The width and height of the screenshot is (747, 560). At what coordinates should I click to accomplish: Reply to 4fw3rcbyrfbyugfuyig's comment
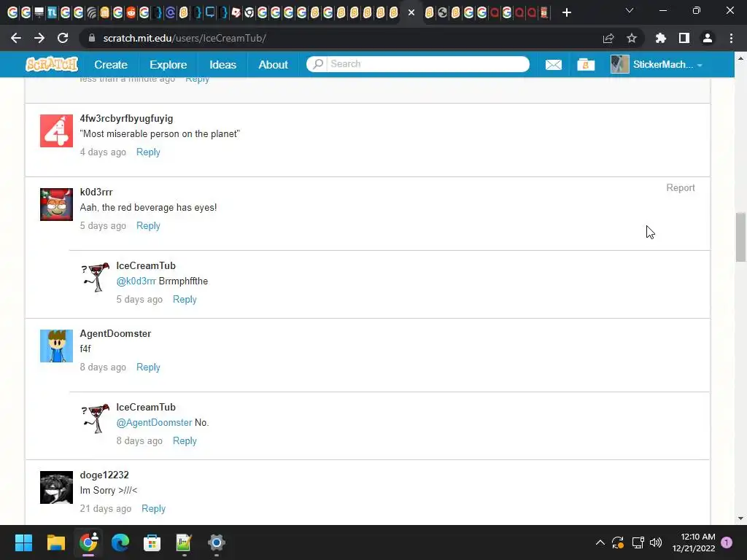(148, 152)
